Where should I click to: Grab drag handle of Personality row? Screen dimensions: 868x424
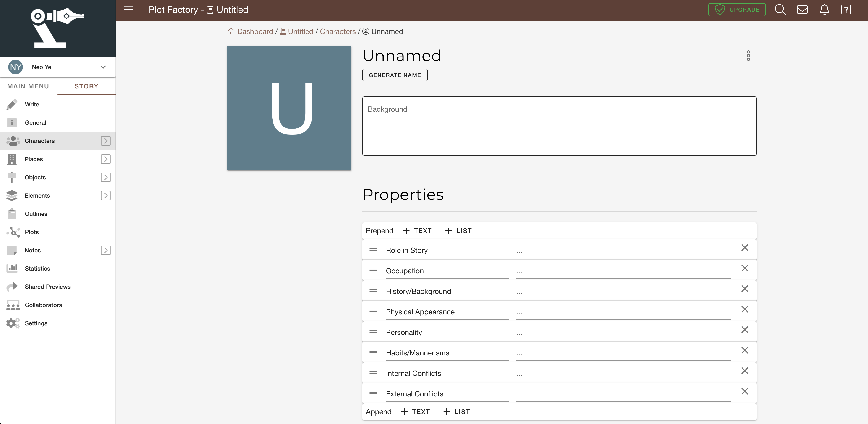[373, 332]
